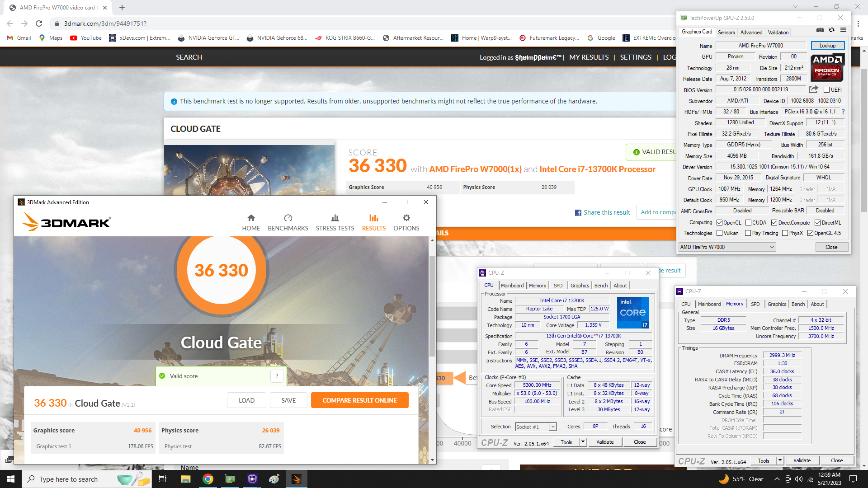Click the Valid score question mark button

coord(277,376)
